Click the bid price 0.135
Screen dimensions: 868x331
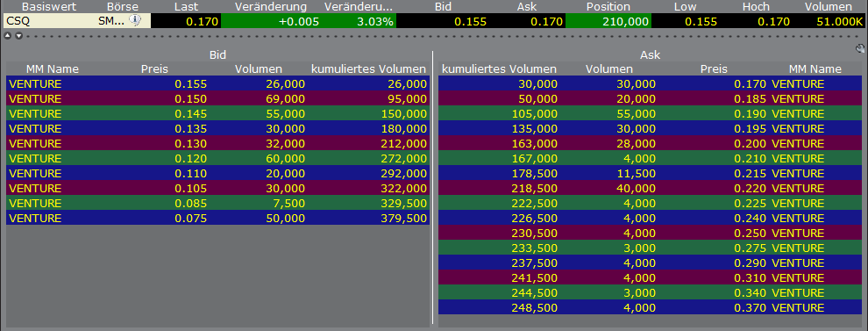click(x=191, y=129)
